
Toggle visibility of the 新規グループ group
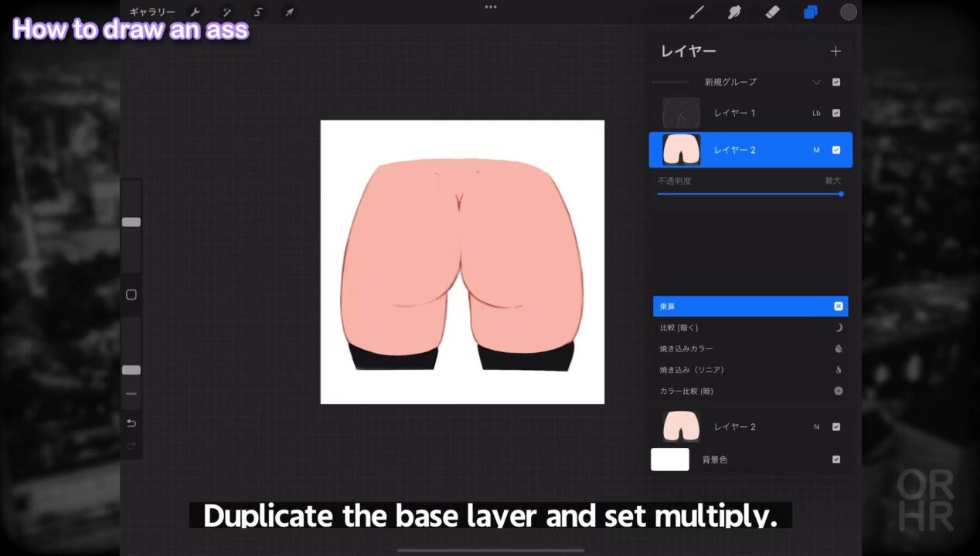tap(836, 82)
